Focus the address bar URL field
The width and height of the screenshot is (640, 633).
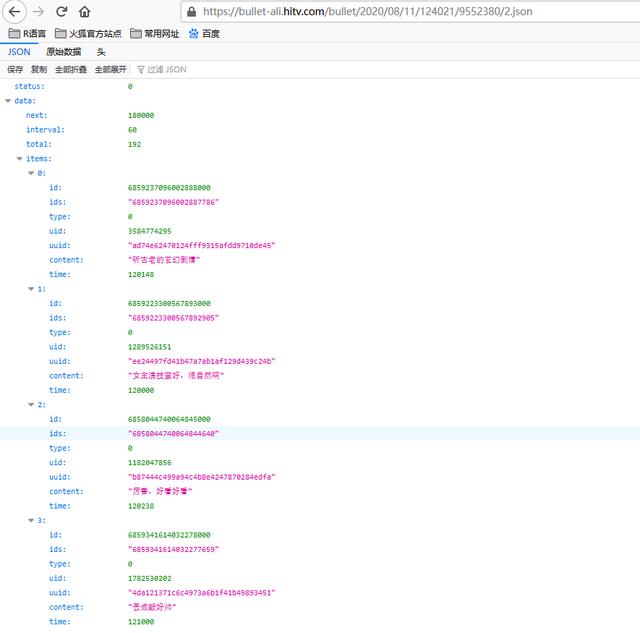[408, 11]
